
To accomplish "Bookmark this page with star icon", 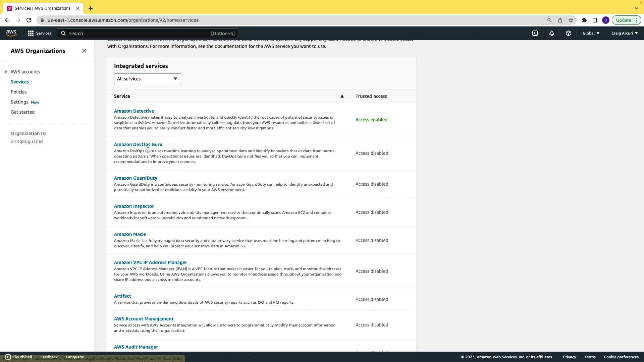I will [571, 20].
